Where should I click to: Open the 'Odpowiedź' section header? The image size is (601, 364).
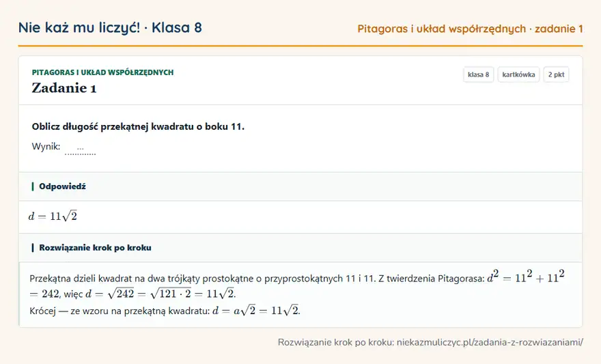[x=300, y=186]
